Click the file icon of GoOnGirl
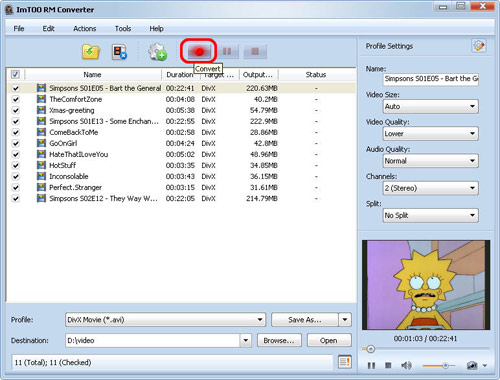This screenshot has width=500, height=380. click(x=41, y=143)
